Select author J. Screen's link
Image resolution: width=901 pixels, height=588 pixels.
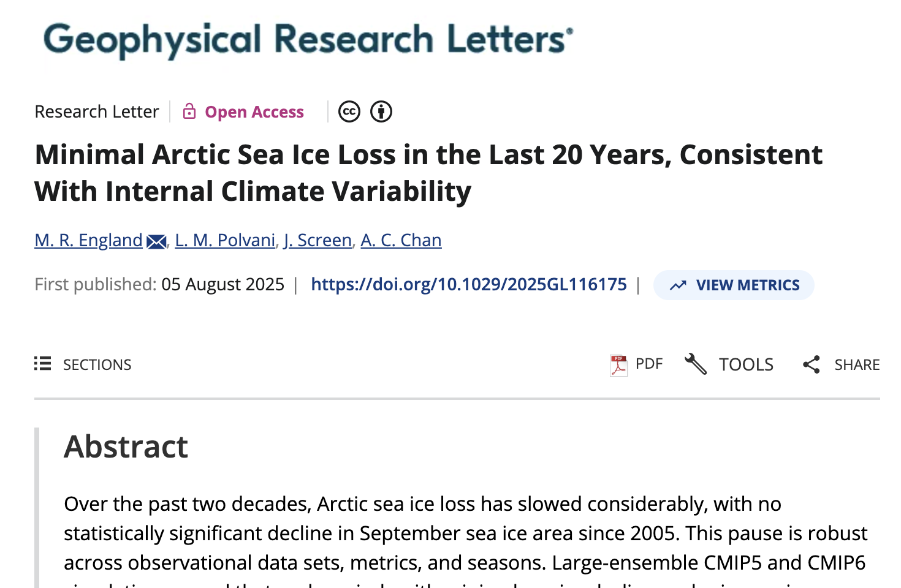click(x=317, y=240)
